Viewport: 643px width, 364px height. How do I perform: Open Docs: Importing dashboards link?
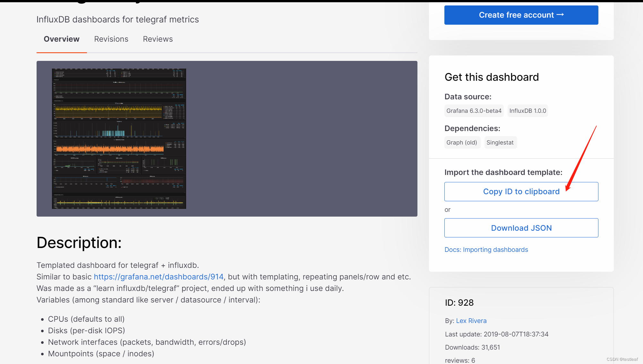pyautogui.click(x=486, y=250)
